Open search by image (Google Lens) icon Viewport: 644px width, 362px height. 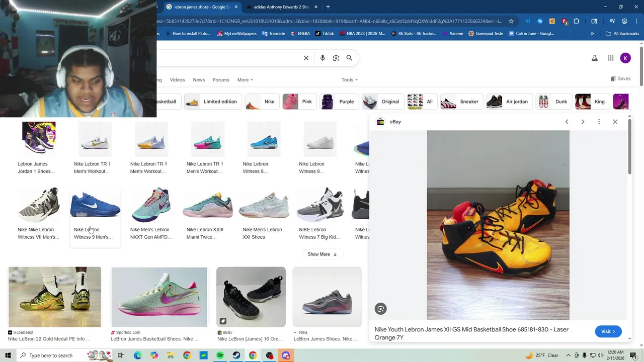tap(336, 58)
